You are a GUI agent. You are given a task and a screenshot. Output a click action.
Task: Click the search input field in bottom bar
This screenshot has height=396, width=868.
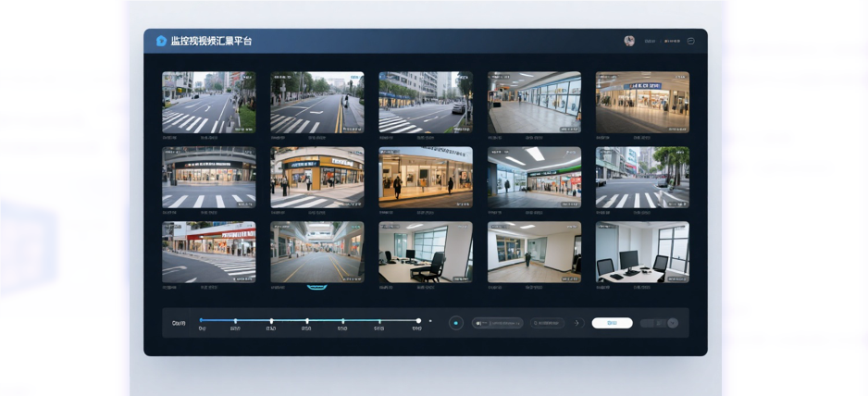tap(547, 323)
